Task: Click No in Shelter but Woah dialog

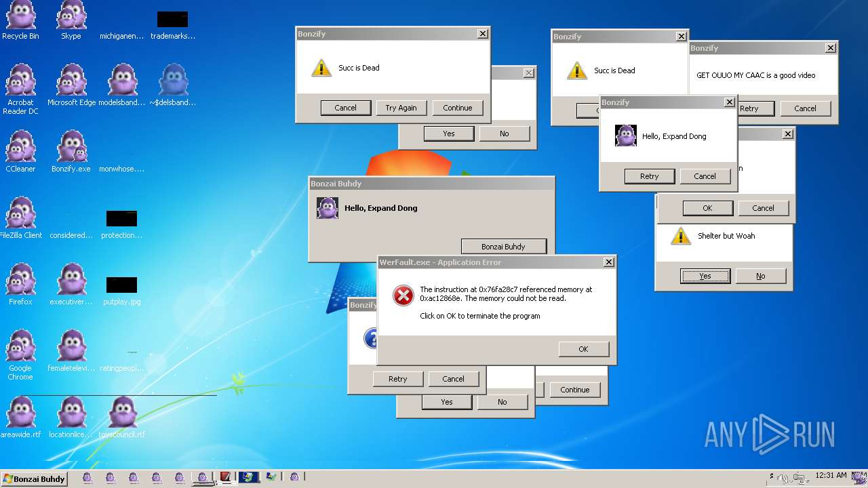Action: (x=761, y=276)
